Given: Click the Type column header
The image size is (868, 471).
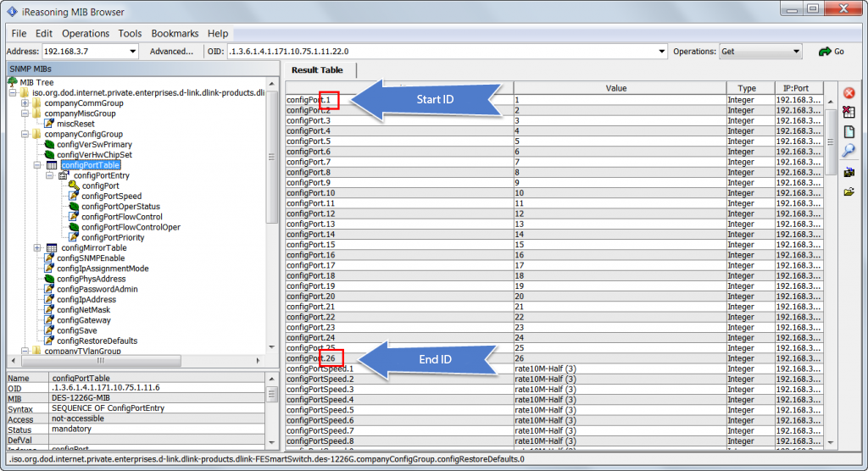Looking at the screenshot, I should click(747, 88).
